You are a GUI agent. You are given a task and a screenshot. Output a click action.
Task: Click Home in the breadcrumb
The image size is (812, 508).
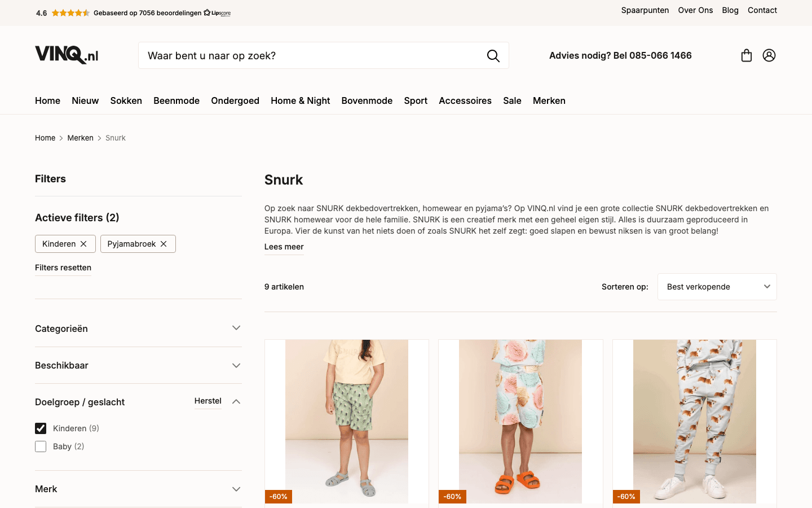45,138
